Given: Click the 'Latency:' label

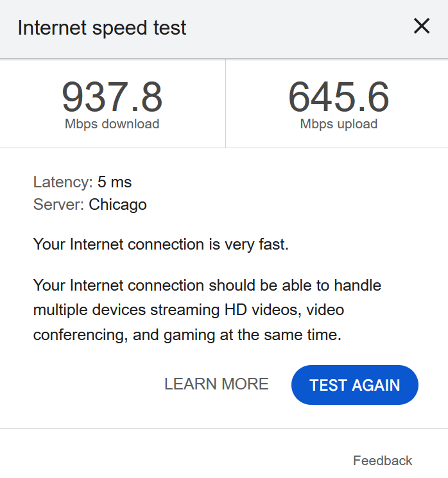Looking at the screenshot, I should tap(63, 182).
